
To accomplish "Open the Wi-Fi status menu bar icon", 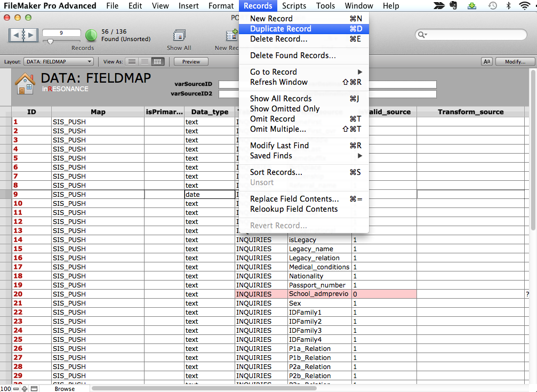I will [x=524, y=5].
